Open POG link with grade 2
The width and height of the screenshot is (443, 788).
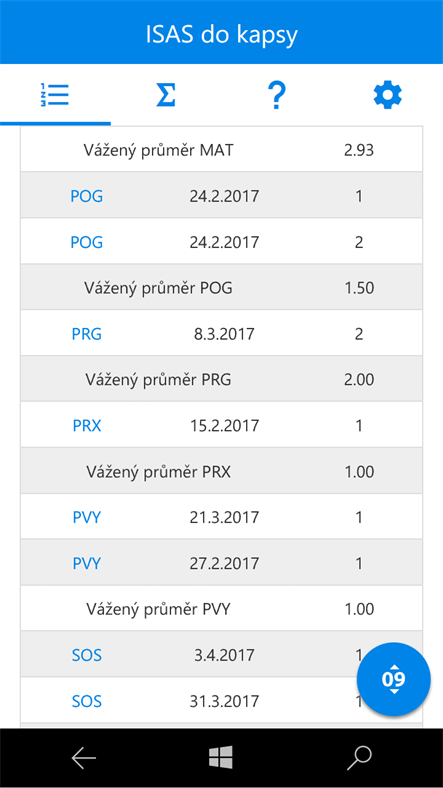tap(87, 242)
